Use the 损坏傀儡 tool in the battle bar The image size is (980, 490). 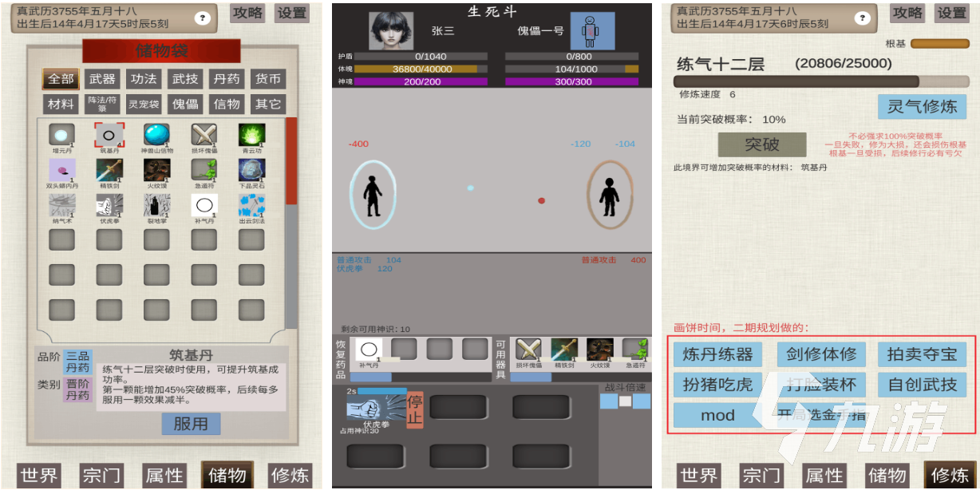click(528, 350)
